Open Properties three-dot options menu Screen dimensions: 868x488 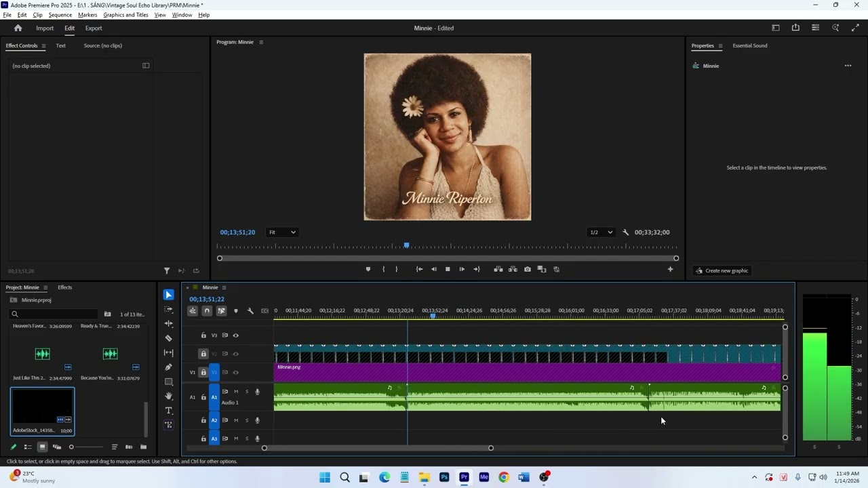[x=848, y=66]
